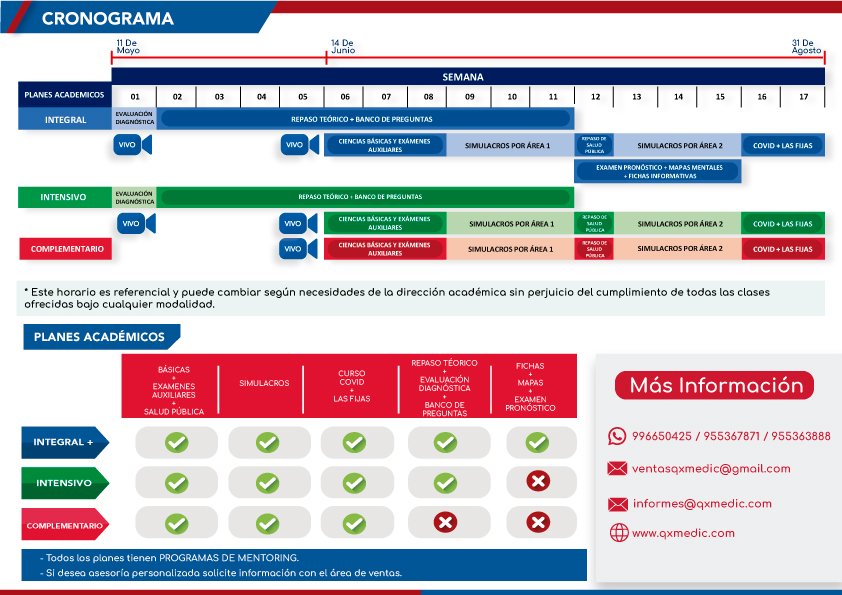
Task: Click the 14 De Junio date marker
Action: click(x=343, y=46)
